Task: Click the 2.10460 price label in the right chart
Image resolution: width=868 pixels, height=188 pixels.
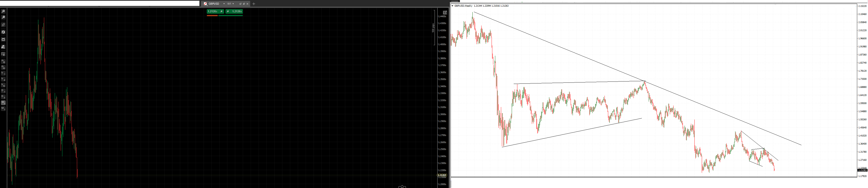Action: [x=862, y=14]
